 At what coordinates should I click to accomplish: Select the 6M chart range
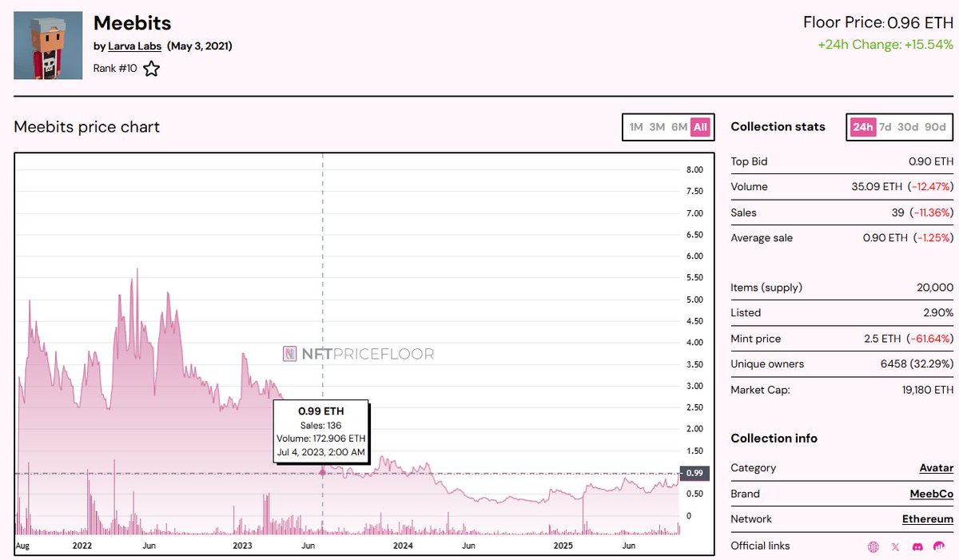679,127
